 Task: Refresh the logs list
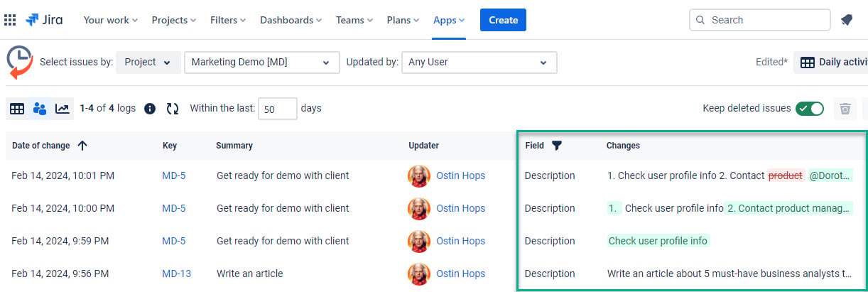tap(173, 109)
